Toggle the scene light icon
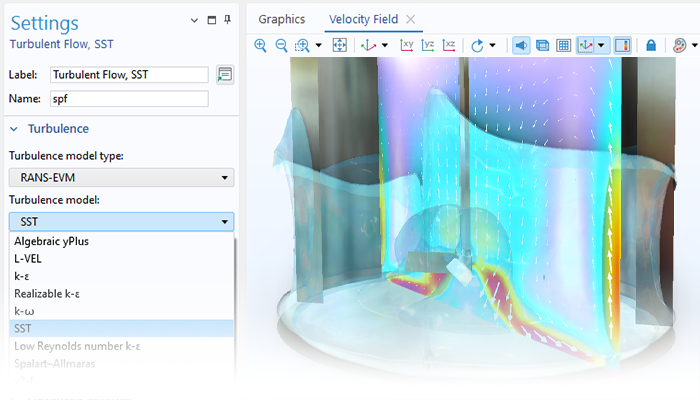Screen dimensions: 700x400 [x=521, y=45]
